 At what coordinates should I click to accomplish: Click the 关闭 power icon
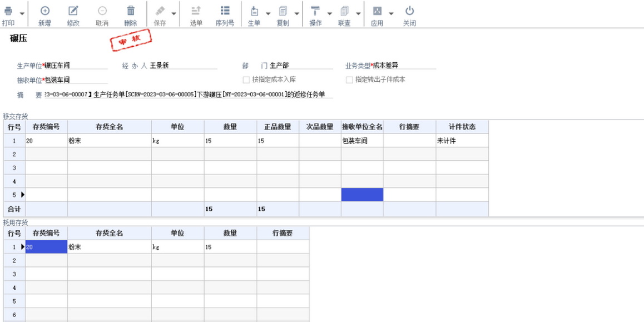pyautogui.click(x=409, y=11)
